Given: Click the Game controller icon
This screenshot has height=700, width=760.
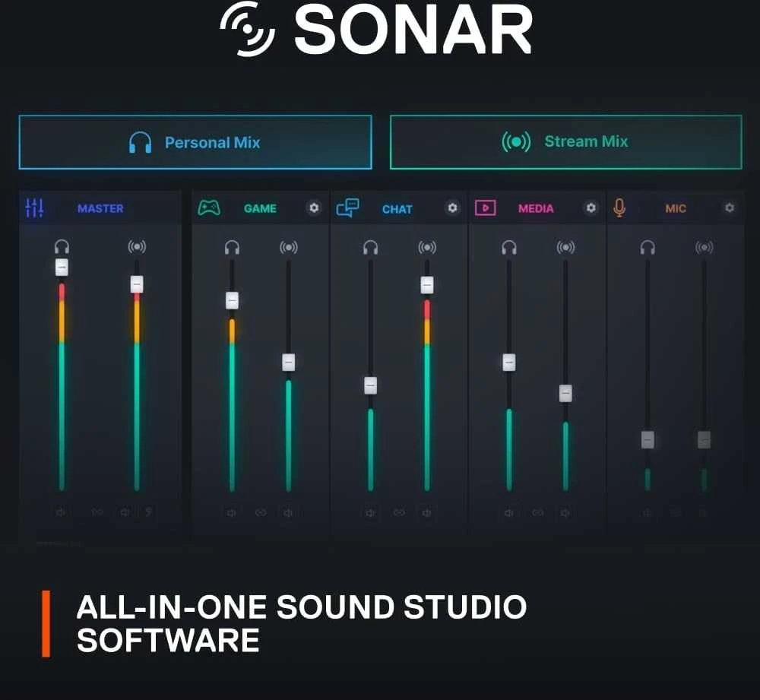Looking at the screenshot, I should pos(209,208).
